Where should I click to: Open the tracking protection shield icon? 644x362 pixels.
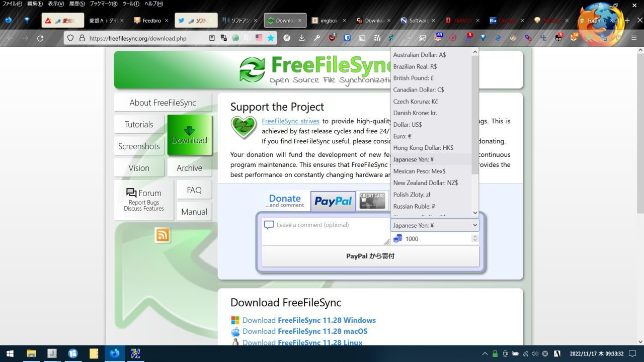pyautogui.click(x=70, y=38)
